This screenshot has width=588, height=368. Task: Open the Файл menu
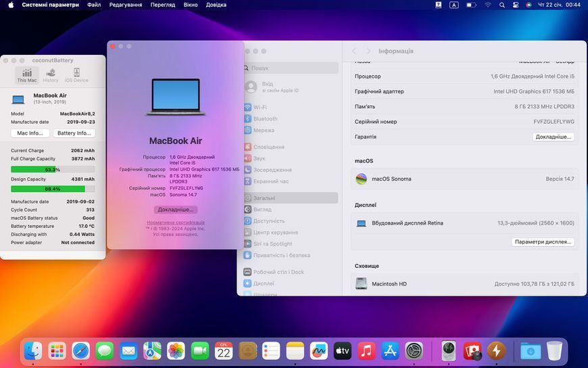[94, 5]
